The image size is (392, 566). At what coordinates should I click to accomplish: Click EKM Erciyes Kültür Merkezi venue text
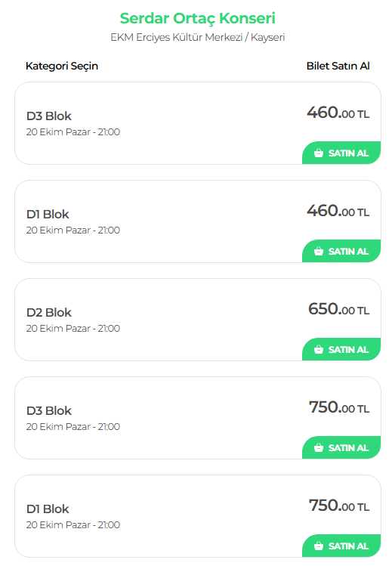coord(198,37)
